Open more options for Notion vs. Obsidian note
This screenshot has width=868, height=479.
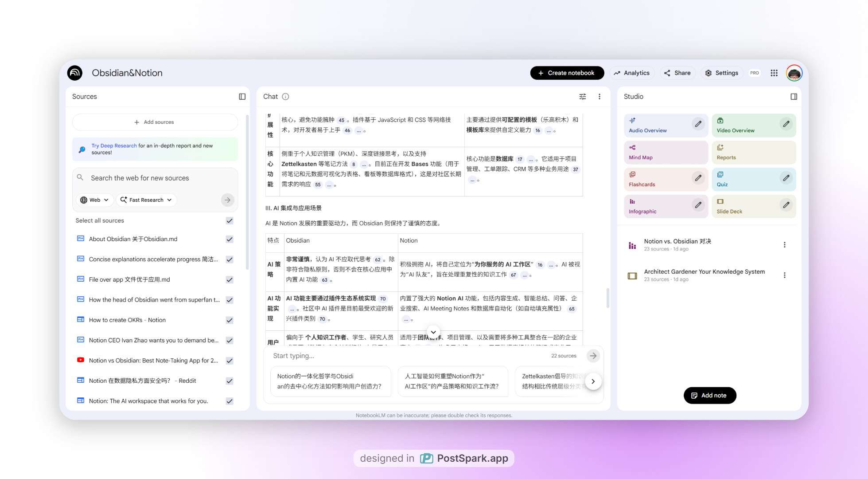click(x=784, y=245)
